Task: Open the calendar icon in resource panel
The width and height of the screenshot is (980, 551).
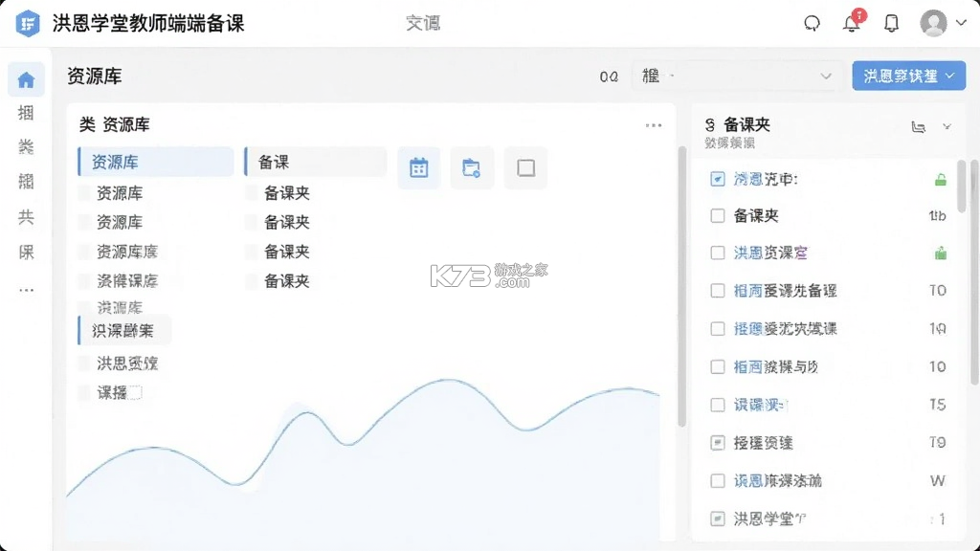Action: point(419,167)
